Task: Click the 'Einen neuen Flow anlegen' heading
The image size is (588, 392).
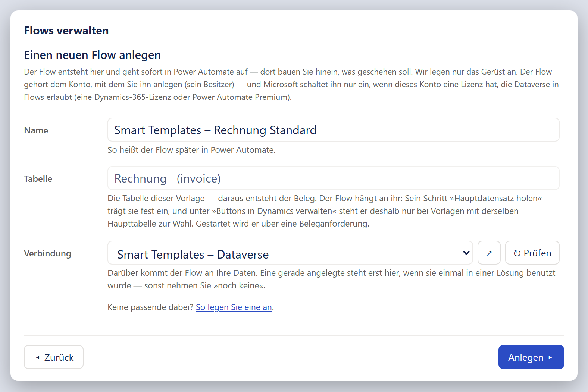Action: pos(93,55)
